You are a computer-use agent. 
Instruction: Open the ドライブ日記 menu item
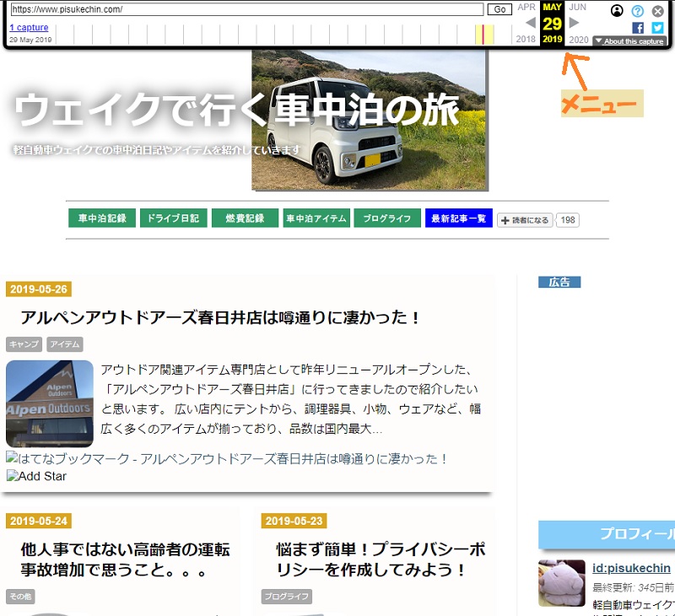[x=173, y=219]
